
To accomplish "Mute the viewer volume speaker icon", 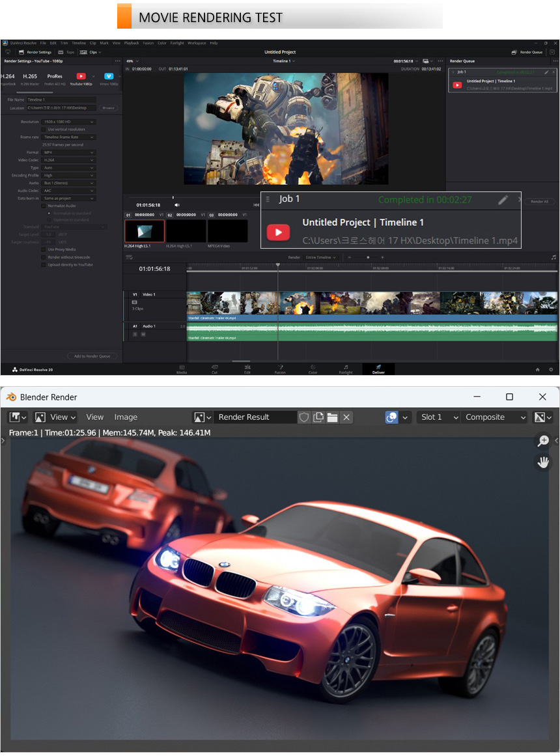I will (176, 204).
